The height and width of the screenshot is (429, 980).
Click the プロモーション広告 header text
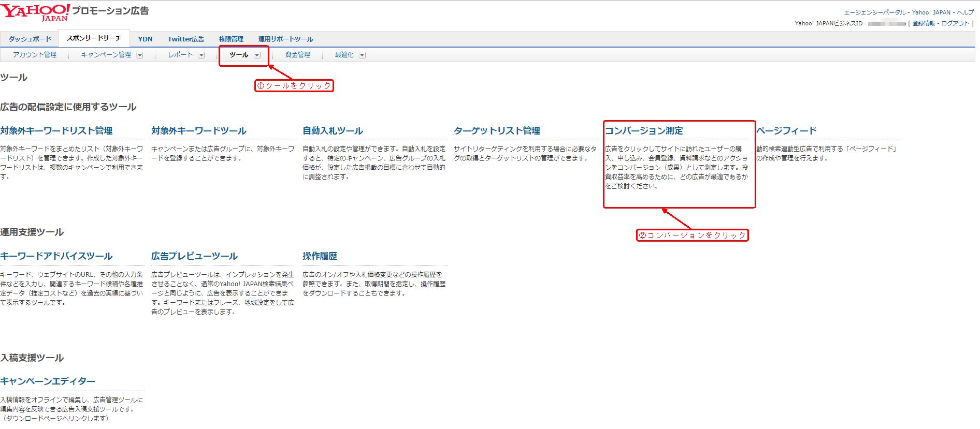click(x=110, y=11)
